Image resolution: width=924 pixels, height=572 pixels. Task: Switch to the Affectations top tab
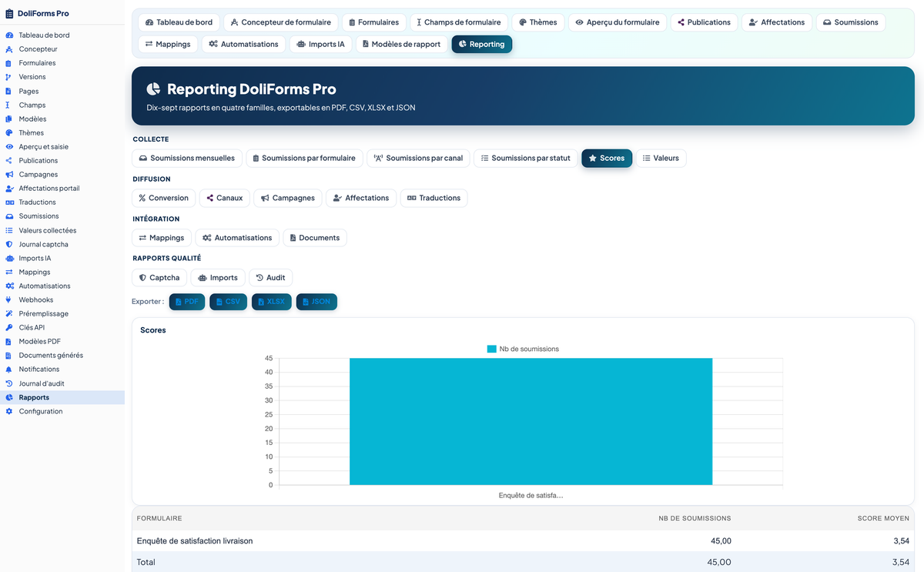[x=776, y=22]
